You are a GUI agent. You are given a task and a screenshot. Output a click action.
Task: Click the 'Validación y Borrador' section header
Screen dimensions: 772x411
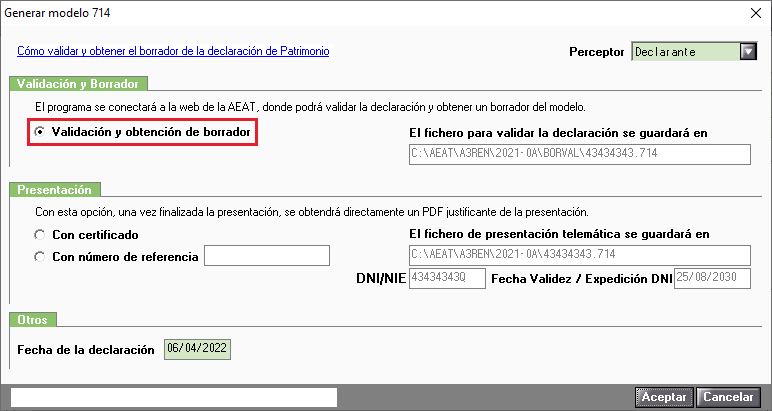pyautogui.click(x=78, y=84)
